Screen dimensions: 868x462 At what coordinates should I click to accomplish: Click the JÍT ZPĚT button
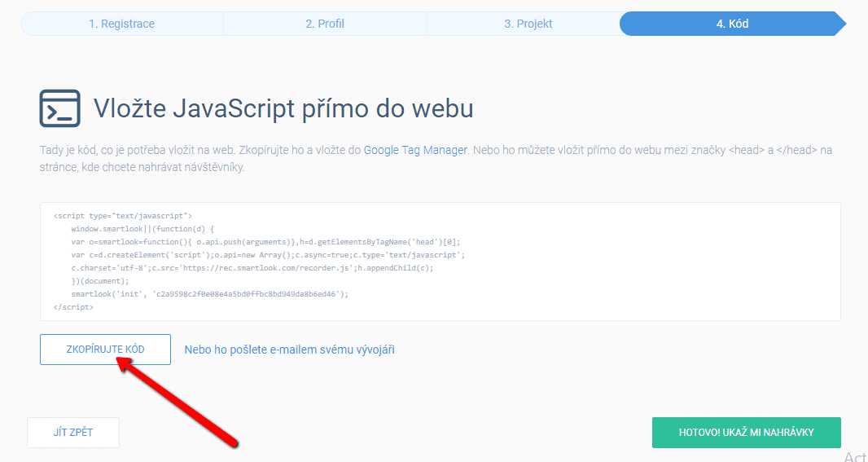73,433
